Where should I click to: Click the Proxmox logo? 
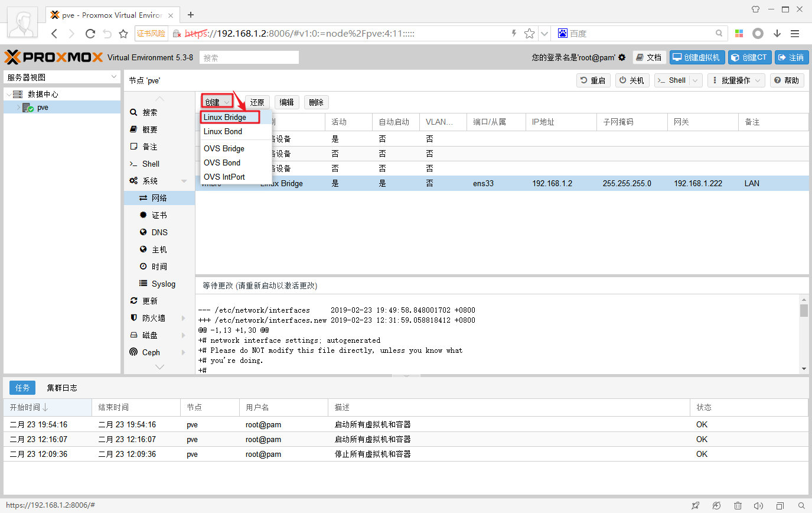(x=53, y=57)
